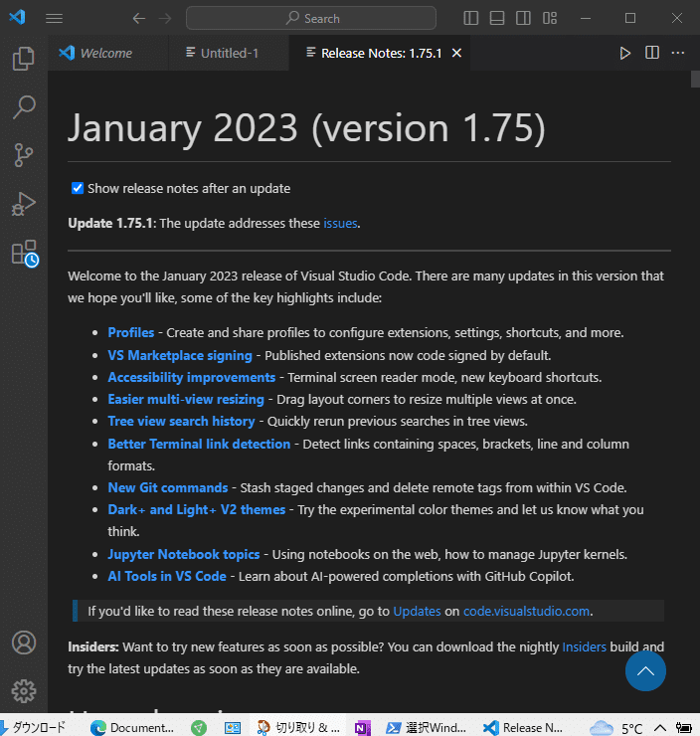The height and width of the screenshot is (736, 700).
Task: Toggle the primary side bar layout icon
Action: 470,18
